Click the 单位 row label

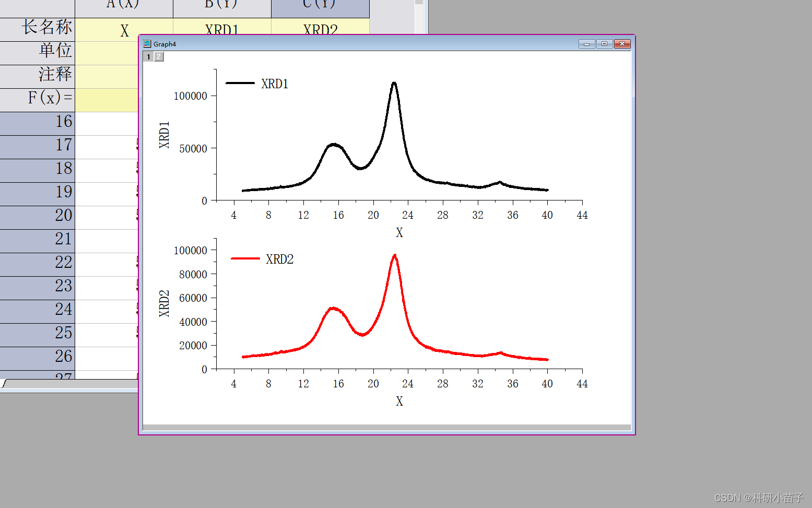tap(38, 53)
